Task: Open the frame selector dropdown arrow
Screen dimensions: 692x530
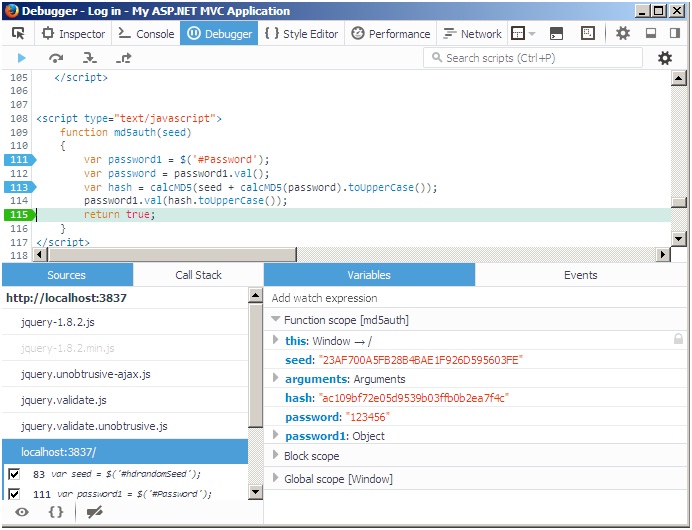Action: [x=532, y=34]
